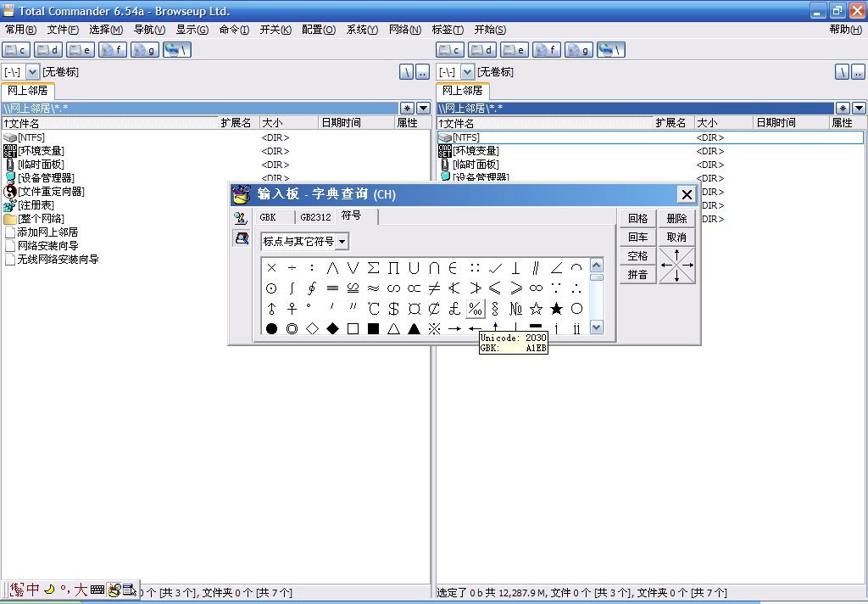Open CD drive g in left panel
This screenshot has width=868, height=604.
point(144,50)
